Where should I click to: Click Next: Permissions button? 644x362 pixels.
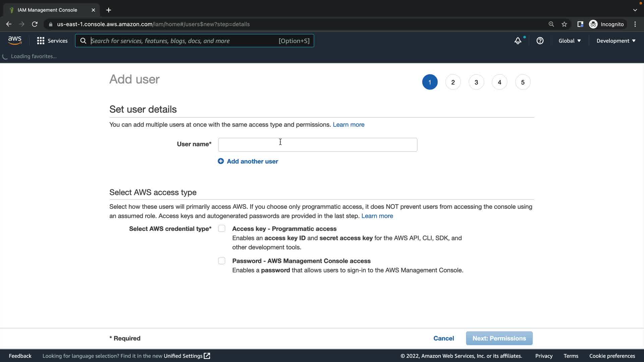coord(499,338)
